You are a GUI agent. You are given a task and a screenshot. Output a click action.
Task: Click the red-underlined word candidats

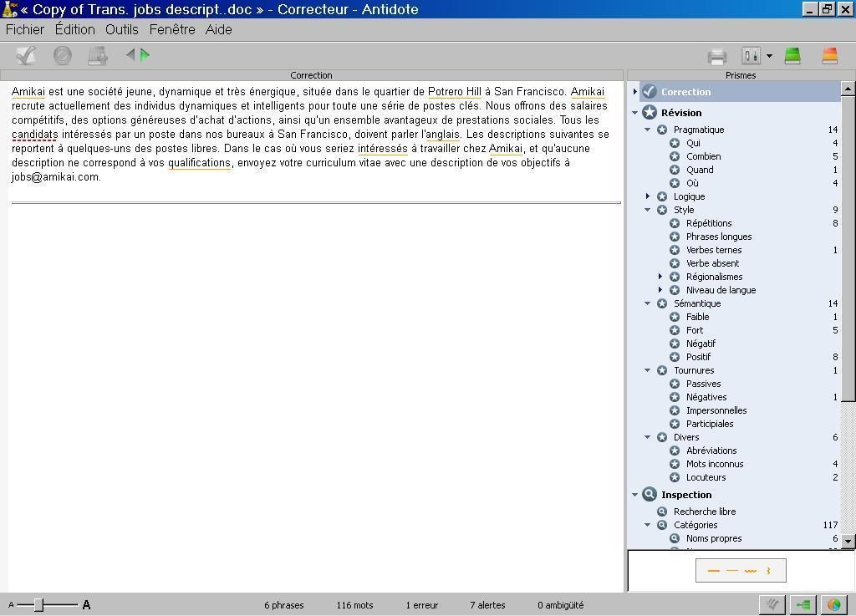coord(35,135)
